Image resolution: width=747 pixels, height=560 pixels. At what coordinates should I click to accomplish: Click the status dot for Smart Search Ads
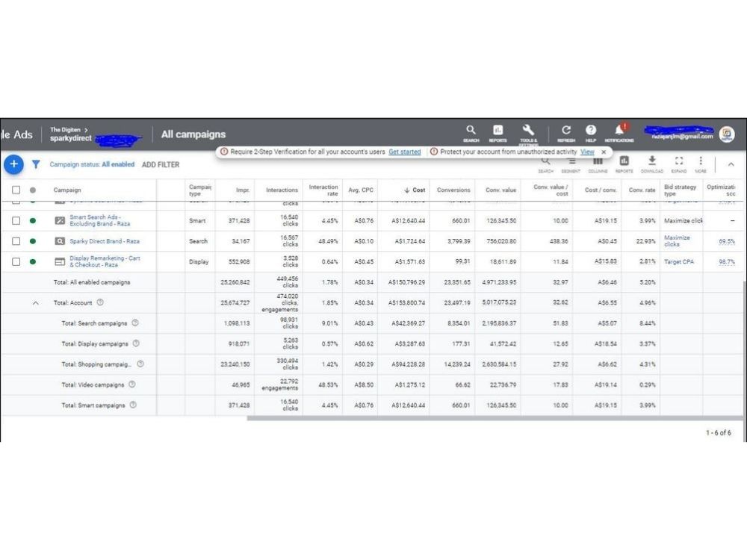coord(32,220)
